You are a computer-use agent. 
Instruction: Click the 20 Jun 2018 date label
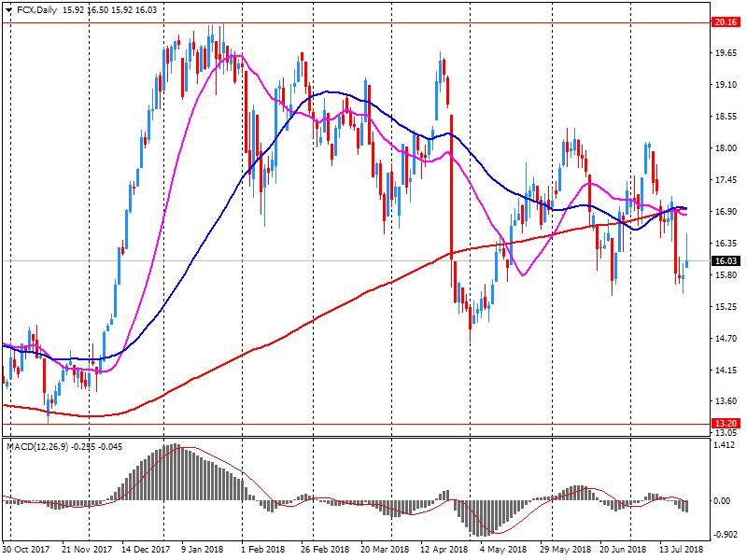pyautogui.click(x=623, y=550)
